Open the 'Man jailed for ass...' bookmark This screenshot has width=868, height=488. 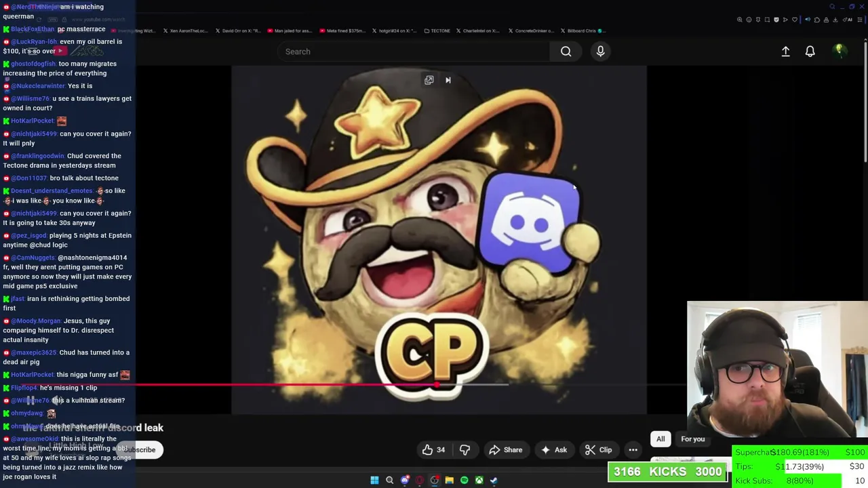[290, 30]
